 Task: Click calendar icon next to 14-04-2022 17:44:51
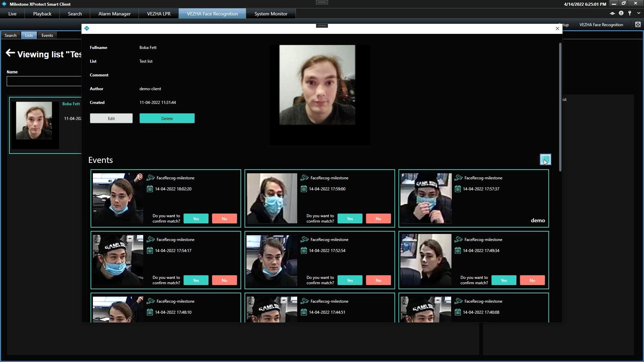click(x=304, y=312)
